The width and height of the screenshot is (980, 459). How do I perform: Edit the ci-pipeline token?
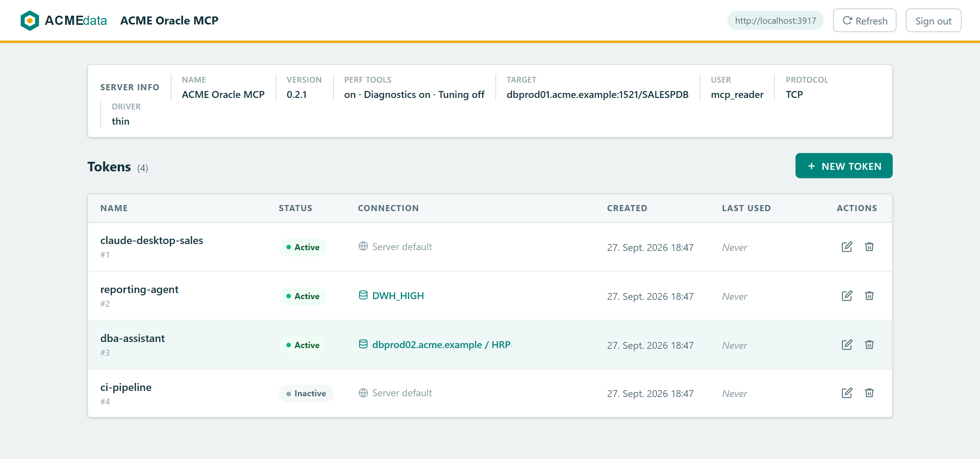(847, 393)
